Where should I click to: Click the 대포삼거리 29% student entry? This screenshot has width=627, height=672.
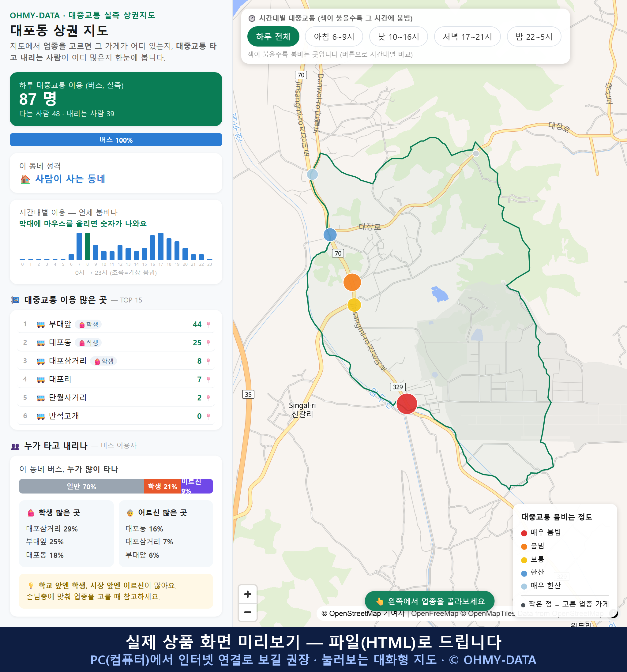point(52,529)
